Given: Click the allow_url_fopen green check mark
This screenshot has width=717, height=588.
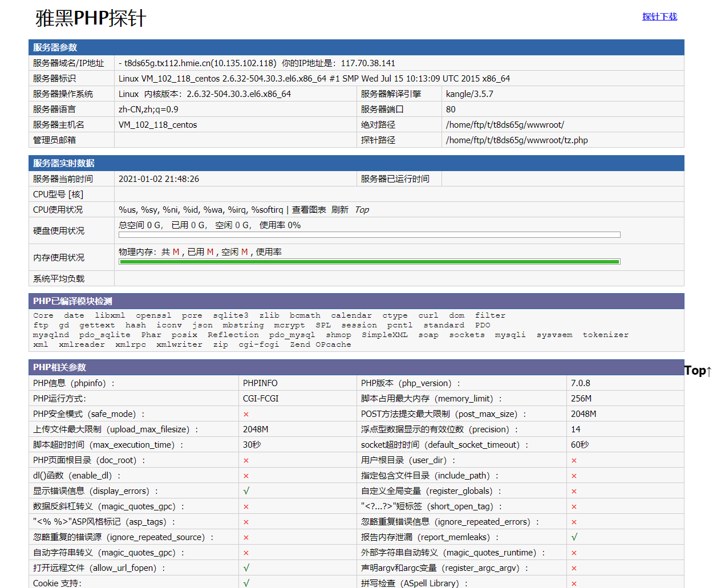Looking at the screenshot, I should pos(246,568).
